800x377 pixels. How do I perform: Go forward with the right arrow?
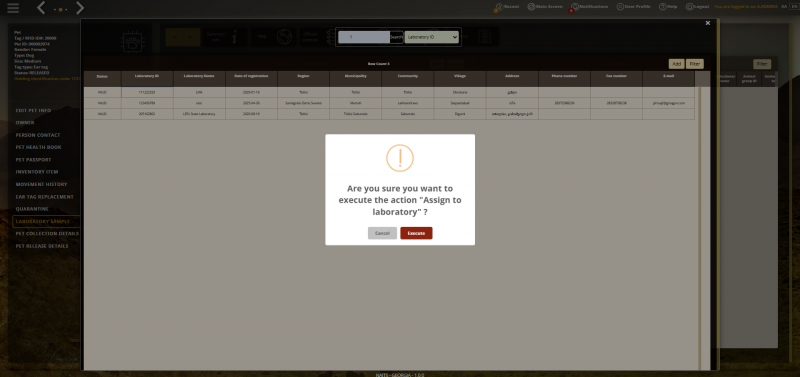tap(80, 8)
